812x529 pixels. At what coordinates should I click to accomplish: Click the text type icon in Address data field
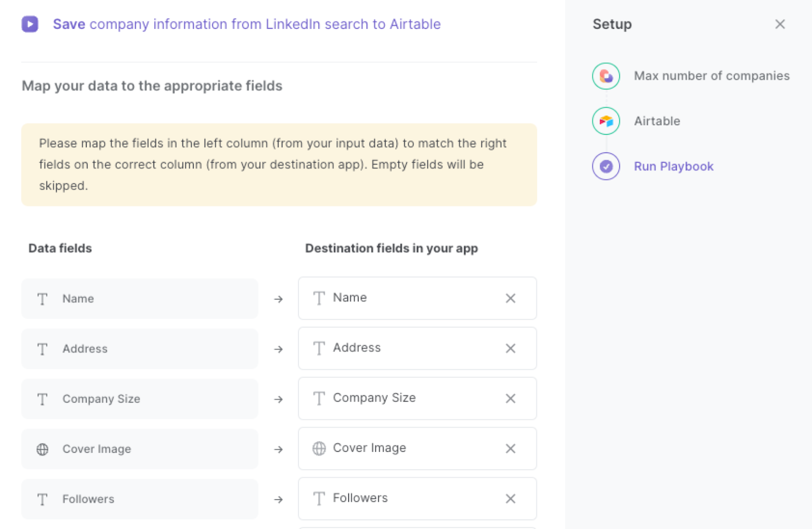tap(43, 349)
